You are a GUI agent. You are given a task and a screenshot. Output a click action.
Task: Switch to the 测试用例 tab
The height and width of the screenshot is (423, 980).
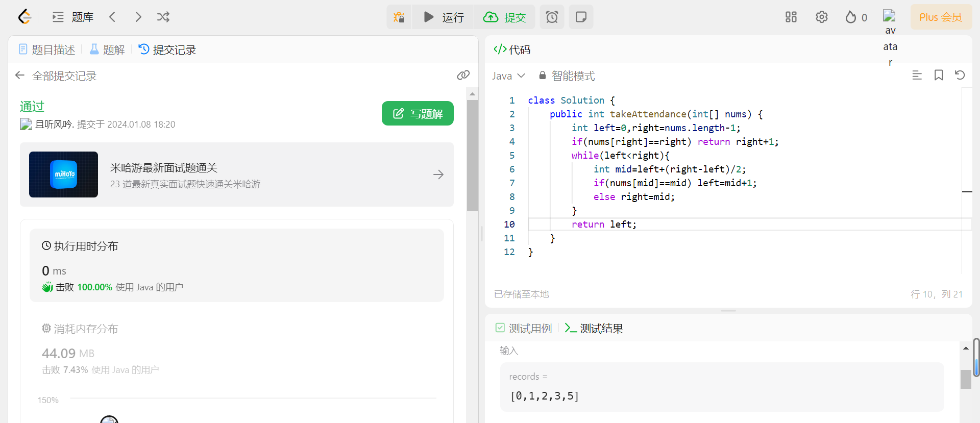pos(524,328)
